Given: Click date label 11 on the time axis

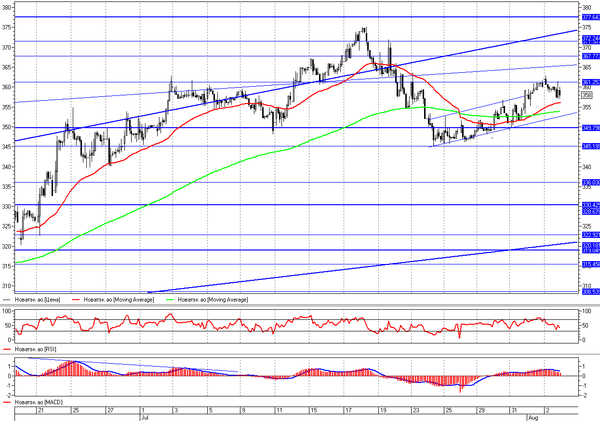Looking at the screenshot, I should click(x=279, y=410).
